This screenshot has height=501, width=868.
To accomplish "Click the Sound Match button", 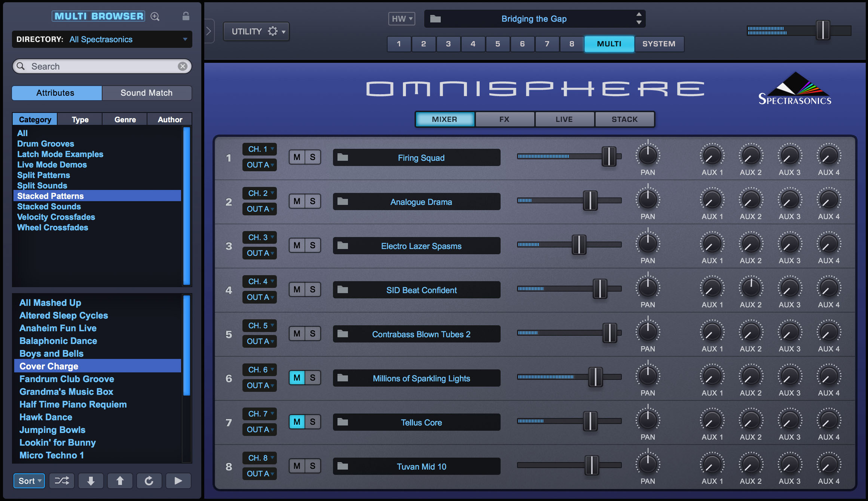I will [x=146, y=92].
